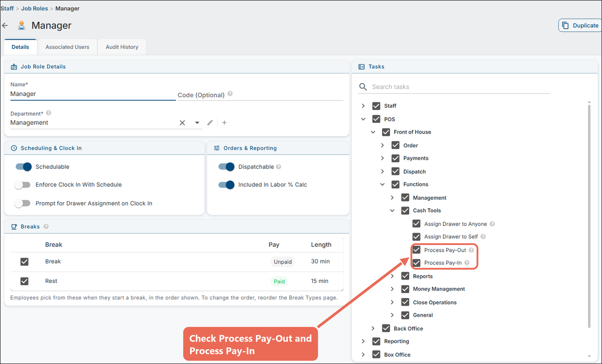Click help icon beside Process Pay-In
The height and width of the screenshot is (364, 602).
tap(467, 263)
